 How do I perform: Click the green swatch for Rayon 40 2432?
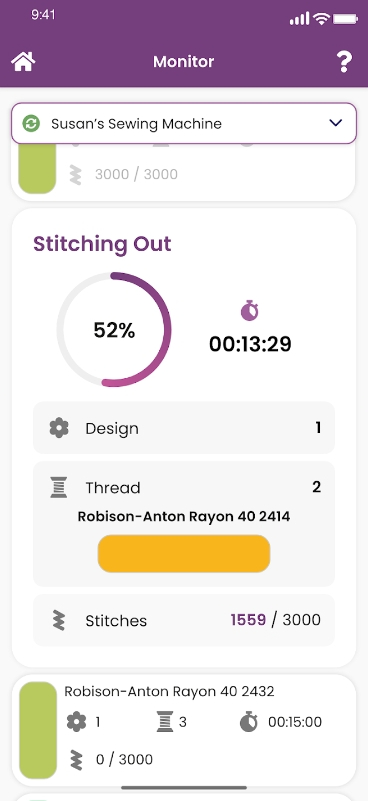38,731
